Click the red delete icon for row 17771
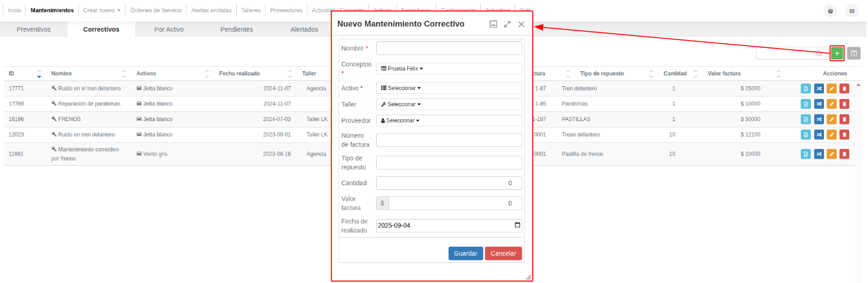The image size is (868, 283). click(844, 88)
